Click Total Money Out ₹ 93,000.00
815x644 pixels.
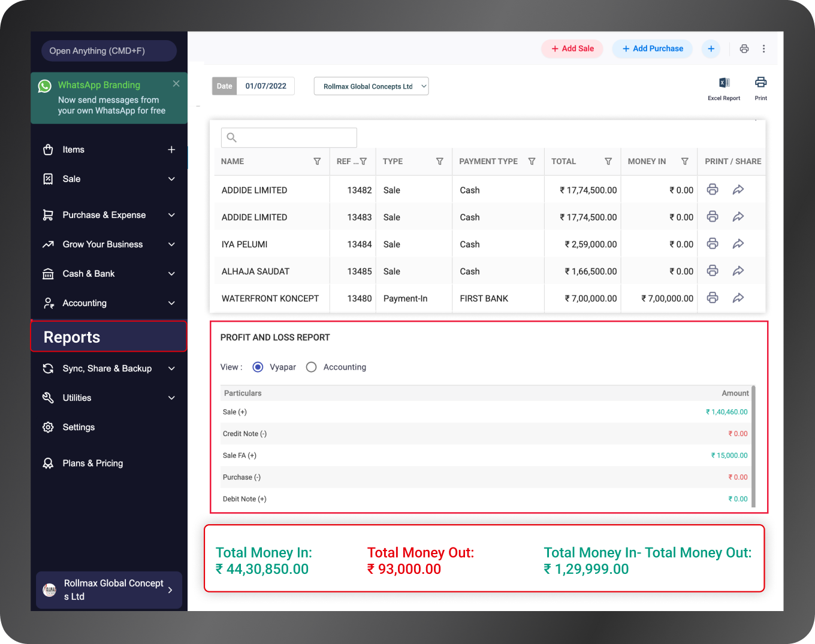click(x=421, y=561)
